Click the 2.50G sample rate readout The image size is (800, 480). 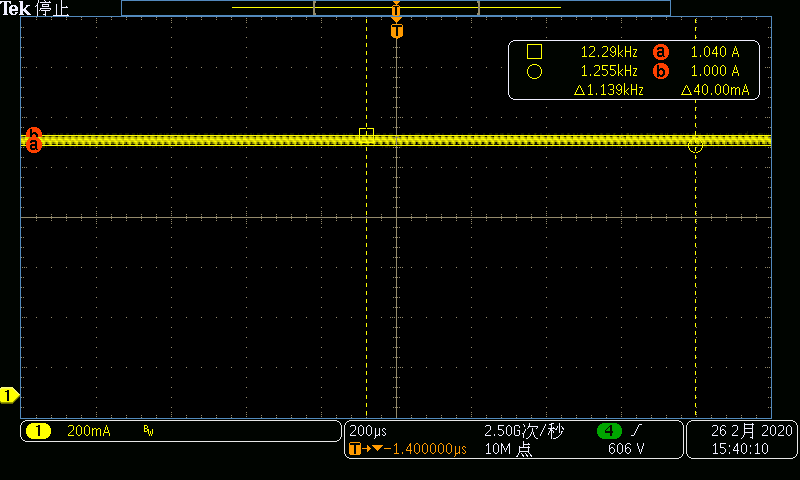coord(524,431)
